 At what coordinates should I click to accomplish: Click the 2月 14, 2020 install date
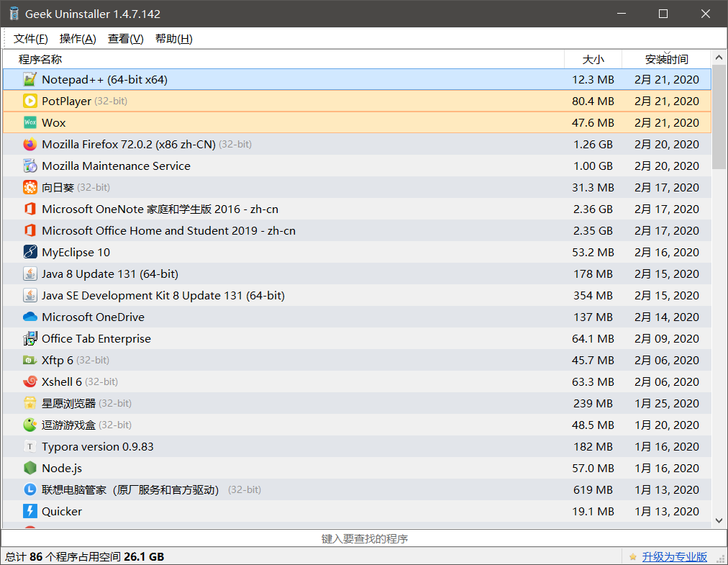(667, 317)
